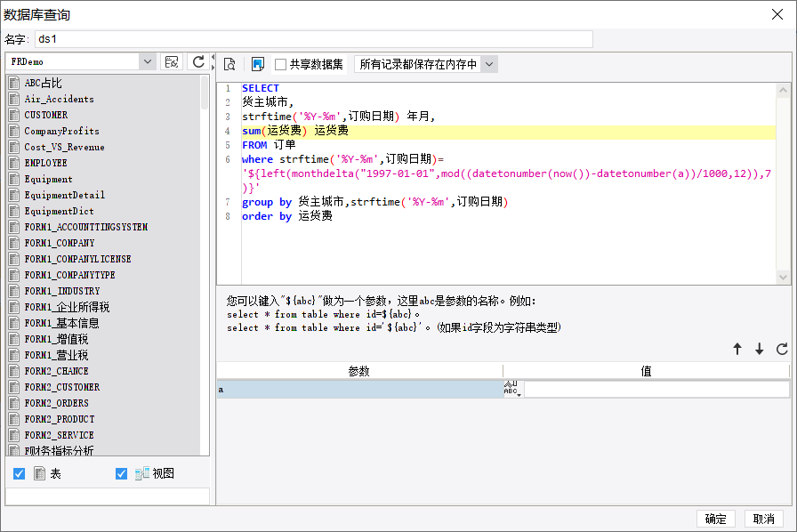
Task: Select FORM2_CUSTOMER table
Action: 62,387
